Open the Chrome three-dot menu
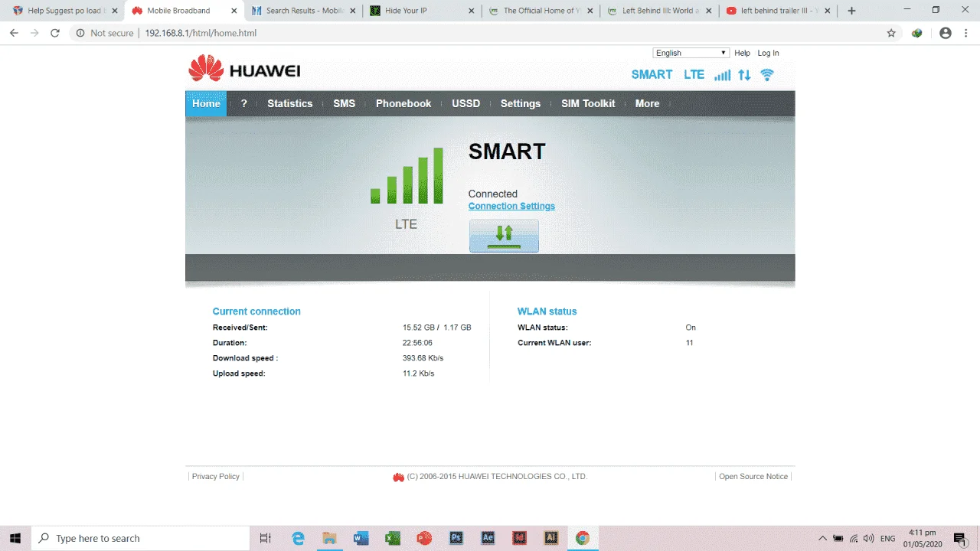 pyautogui.click(x=966, y=33)
